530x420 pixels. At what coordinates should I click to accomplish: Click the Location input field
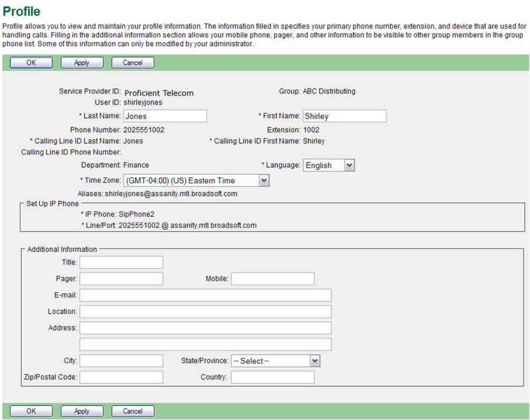(x=206, y=311)
